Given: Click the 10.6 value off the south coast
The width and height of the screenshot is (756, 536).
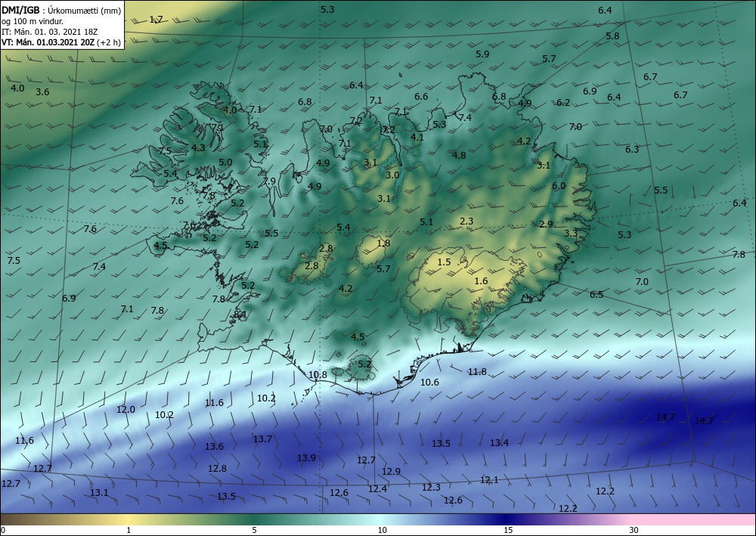Looking at the screenshot, I should pos(429,383).
